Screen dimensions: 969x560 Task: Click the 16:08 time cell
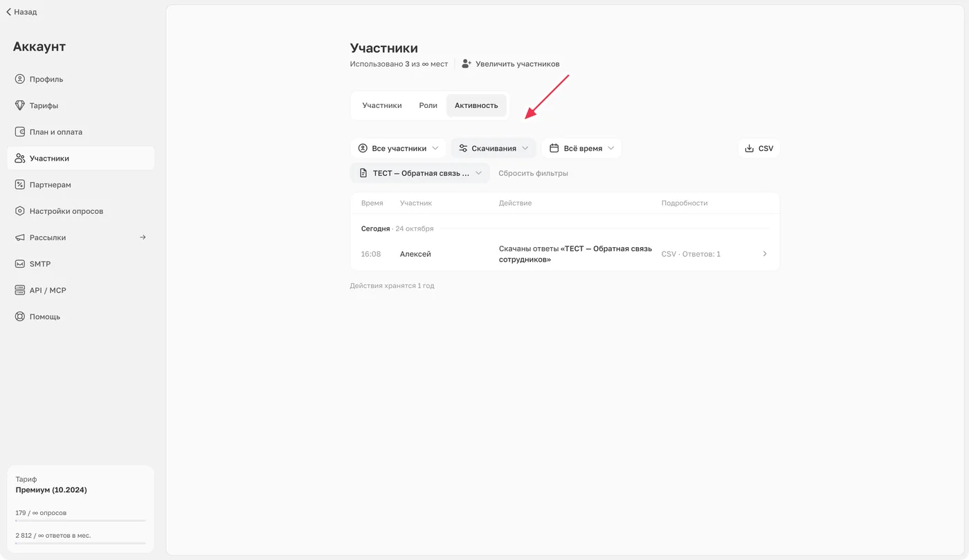click(371, 254)
